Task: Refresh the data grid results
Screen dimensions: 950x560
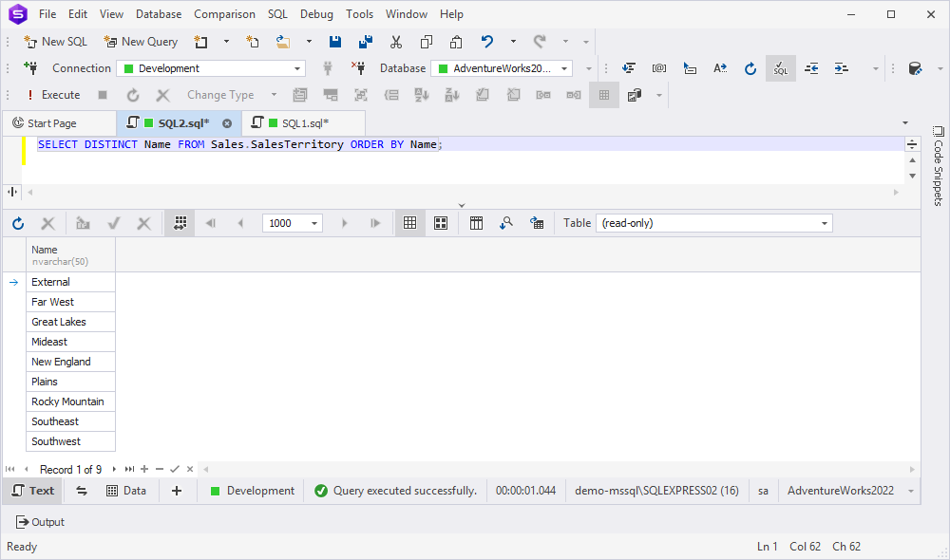Action: (x=18, y=223)
